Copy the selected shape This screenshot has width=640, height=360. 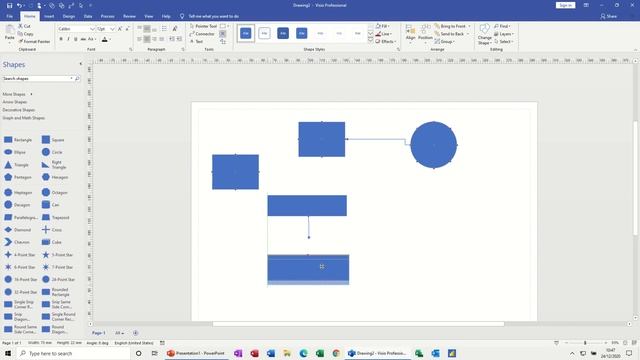click(26, 34)
